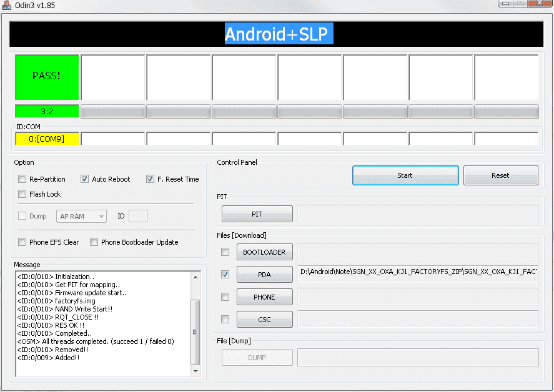
Task: Tick the Dump checkbox
Action: pos(22,216)
